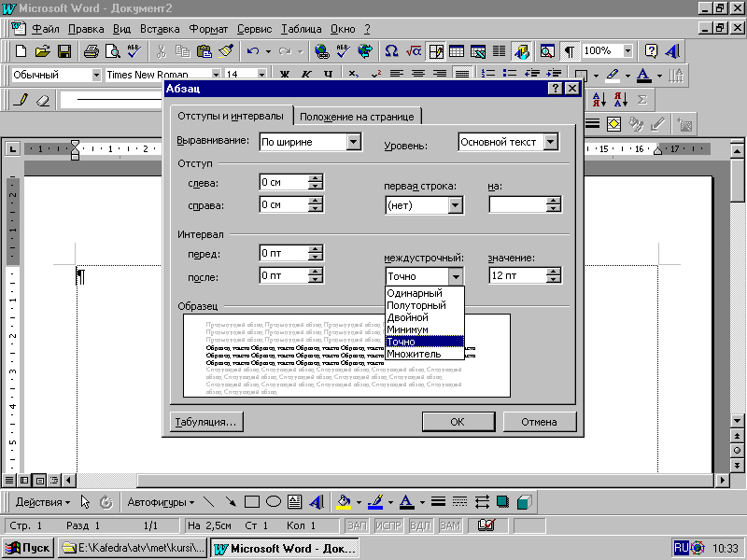Toggle justify alignment icon

[461, 75]
